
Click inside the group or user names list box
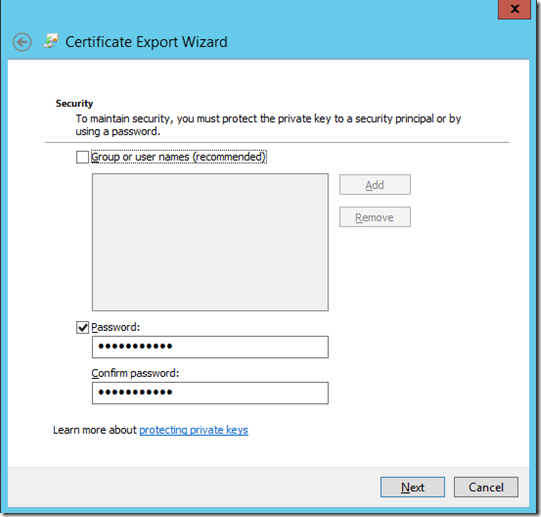(x=210, y=242)
